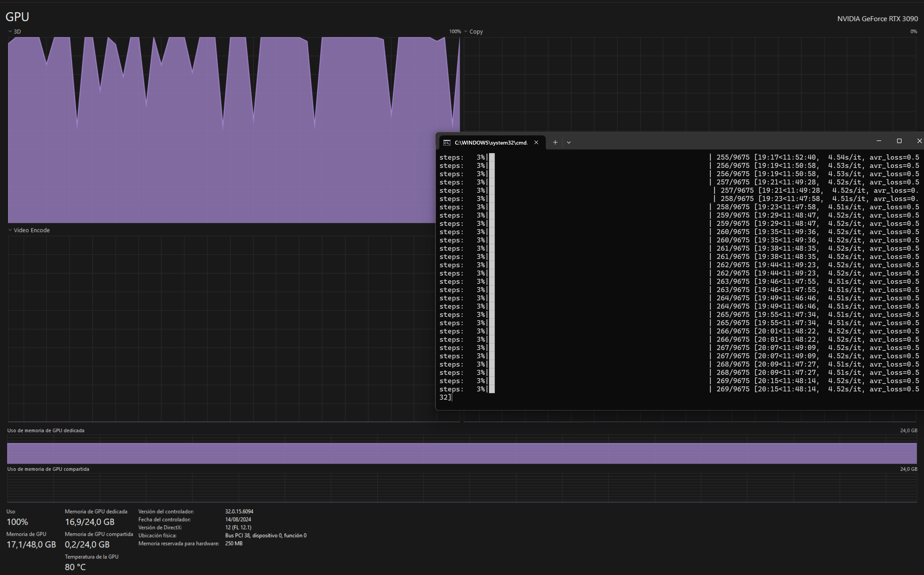Open the 3D engine dropdown chevron

10,32
